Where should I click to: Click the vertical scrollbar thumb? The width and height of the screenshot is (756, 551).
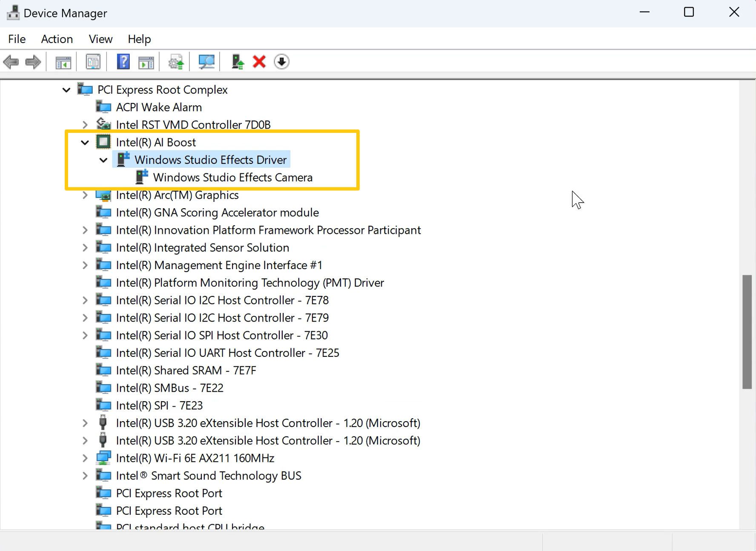click(x=747, y=332)
